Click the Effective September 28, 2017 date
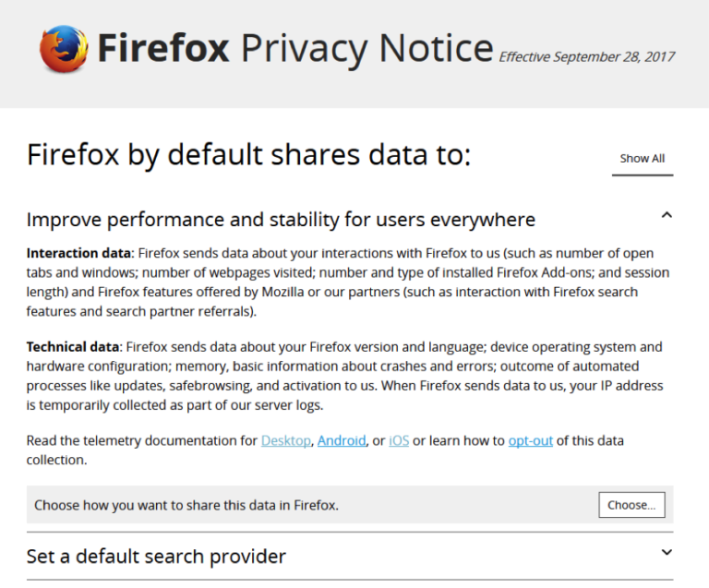The height and width of the screenshot is (588, 709). tap(587, 56)
